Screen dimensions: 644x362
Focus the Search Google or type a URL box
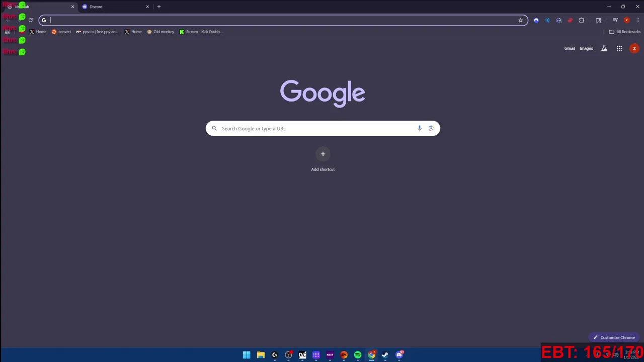click(x=323, y=128)
